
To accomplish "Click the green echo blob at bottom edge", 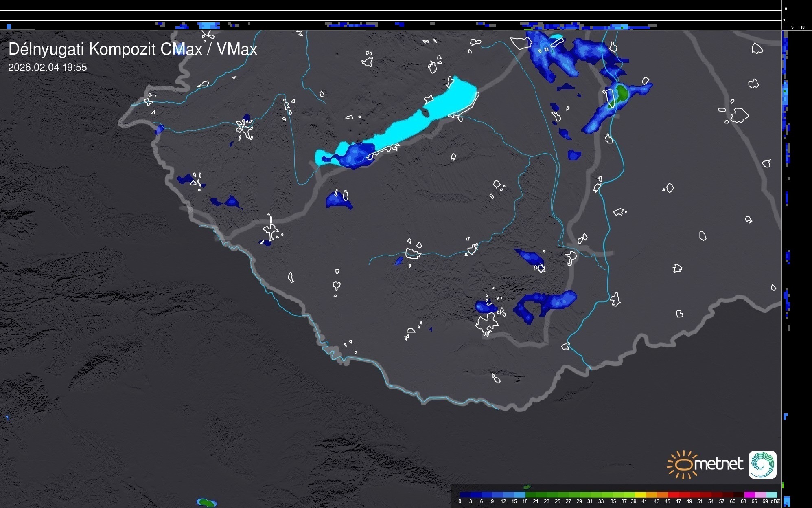I will 208,503.
